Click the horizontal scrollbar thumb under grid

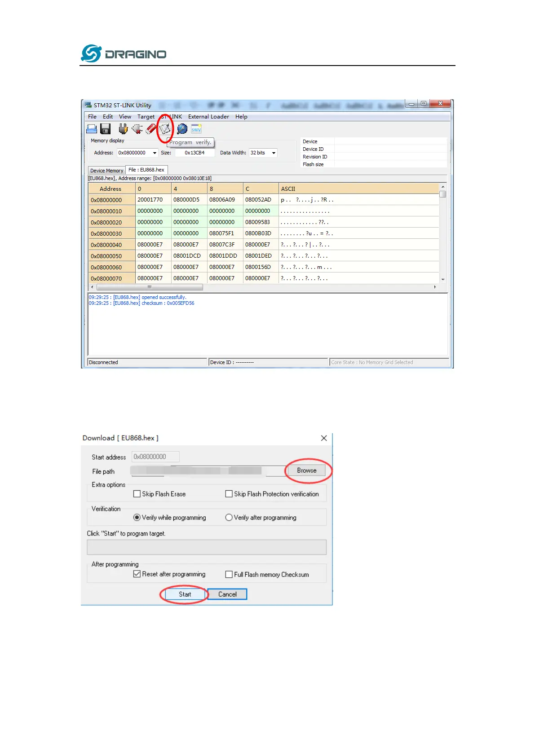(x=150, y=287)
